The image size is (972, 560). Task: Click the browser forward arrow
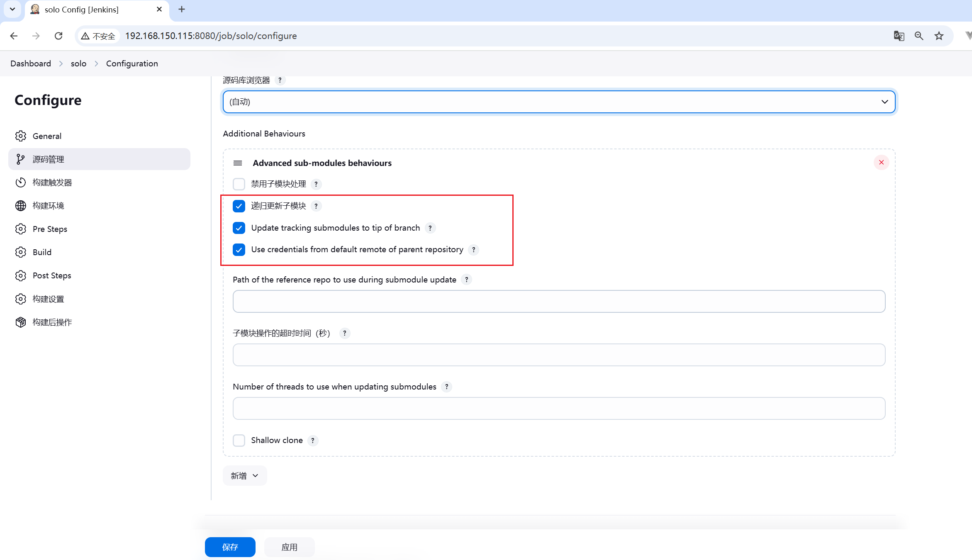coord(36,36)
